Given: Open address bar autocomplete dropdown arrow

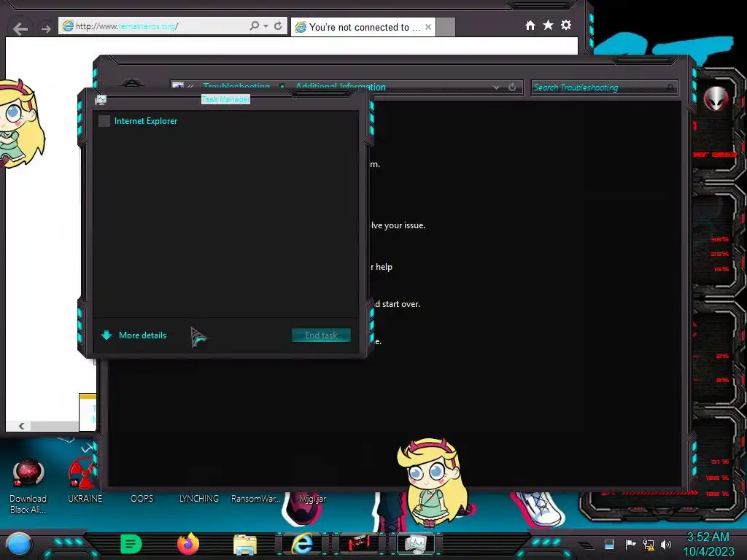Looking at the screenshot, I should coord(266,26).
